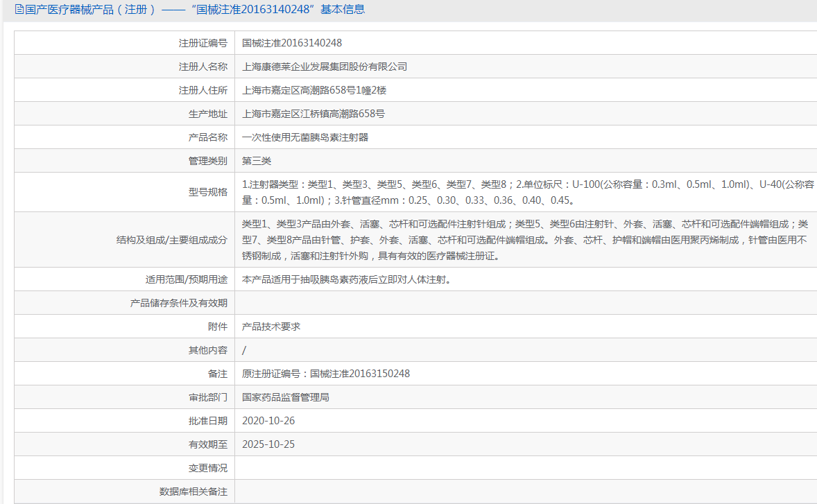Click the approval date 2020-10-26
Viewport: 817px width, 504px height.
coord(268,421)
